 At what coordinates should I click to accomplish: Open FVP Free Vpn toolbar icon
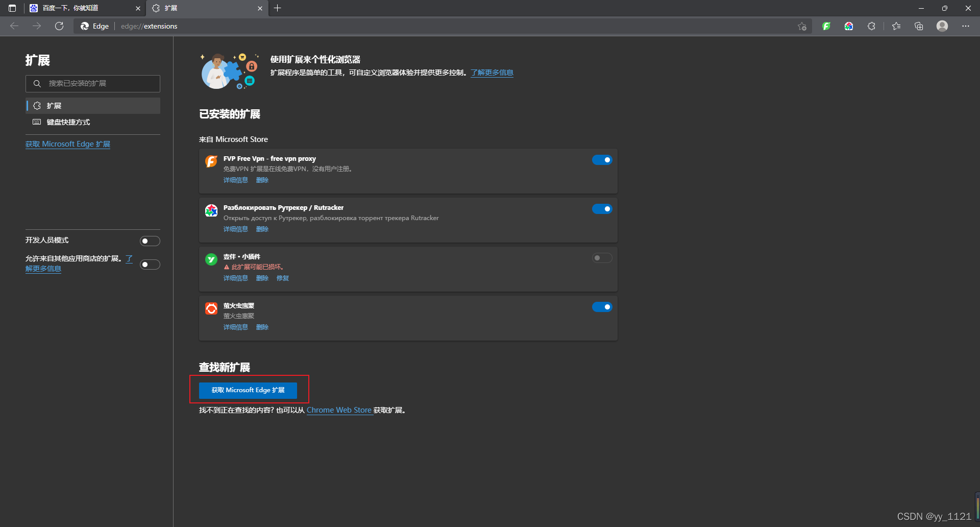point(826,26)
